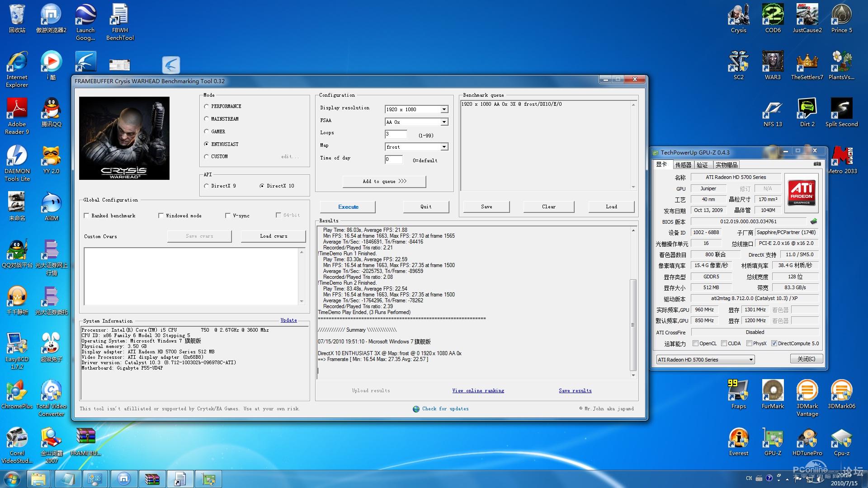Click the Results vertical scrollbar thumb
This screenshot has width=868, height=488.
coord(633,324)
